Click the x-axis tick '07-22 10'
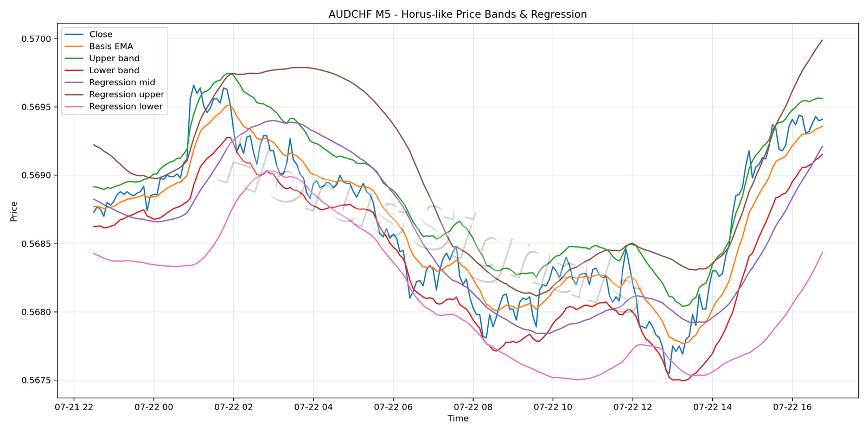 552,406
